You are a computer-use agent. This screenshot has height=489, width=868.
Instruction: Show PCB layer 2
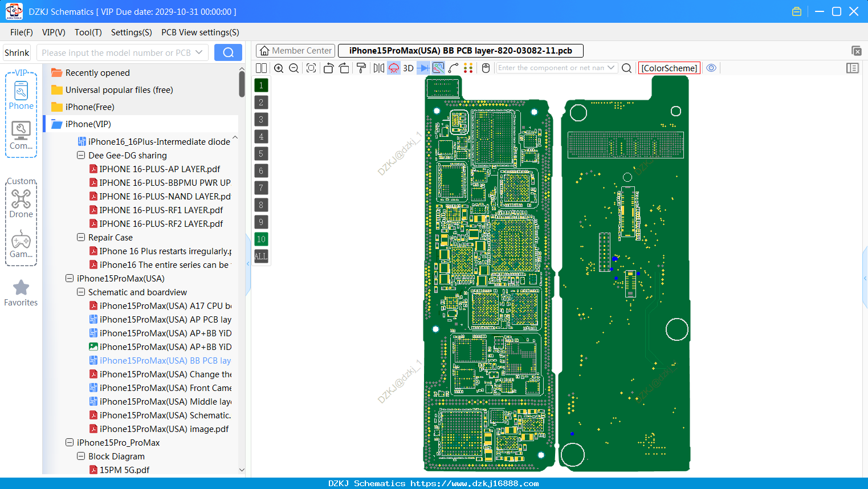261,103
